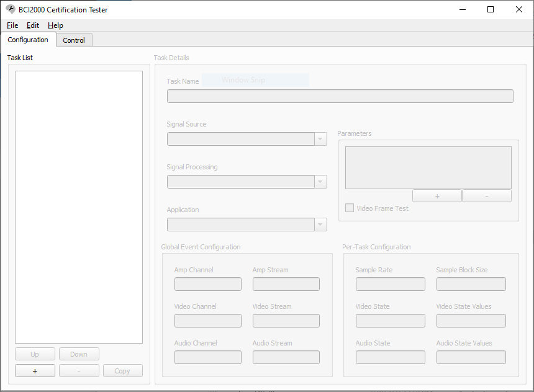
Task: Minimize the Certification Tester window
Action: pos(463,9)
